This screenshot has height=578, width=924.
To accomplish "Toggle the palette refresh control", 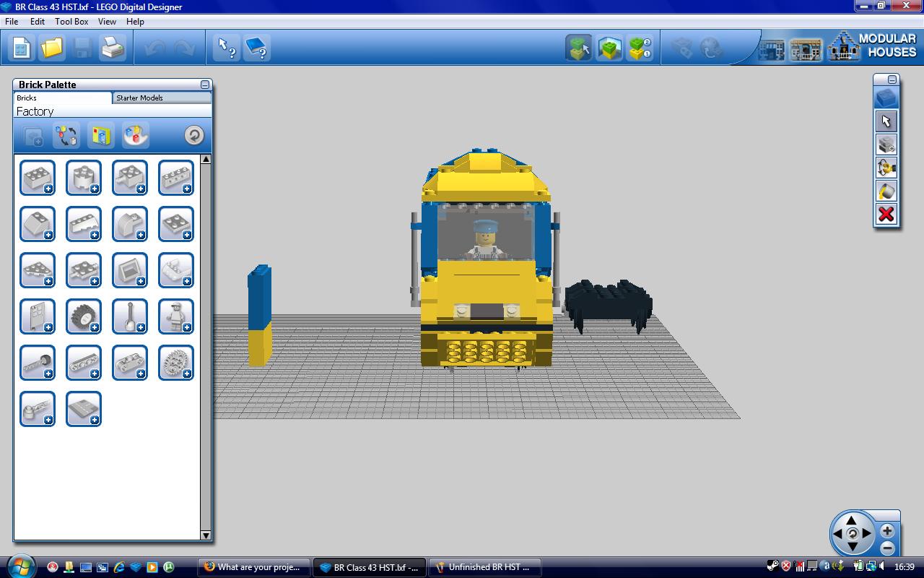I will (x=193, y=136).
